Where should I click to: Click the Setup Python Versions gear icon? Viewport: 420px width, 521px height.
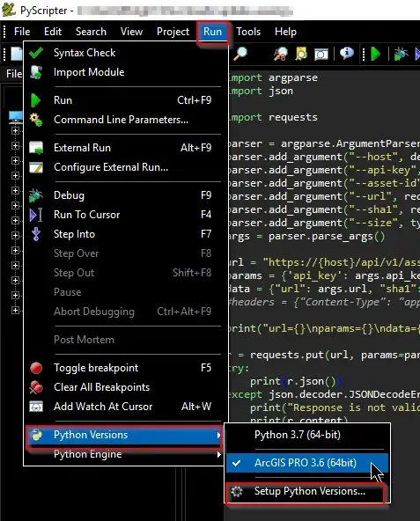pos(237,491)
